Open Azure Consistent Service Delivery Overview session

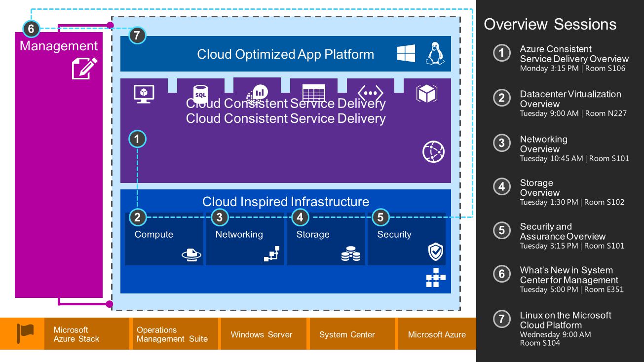pyautogui.click(x=574, y=54)
